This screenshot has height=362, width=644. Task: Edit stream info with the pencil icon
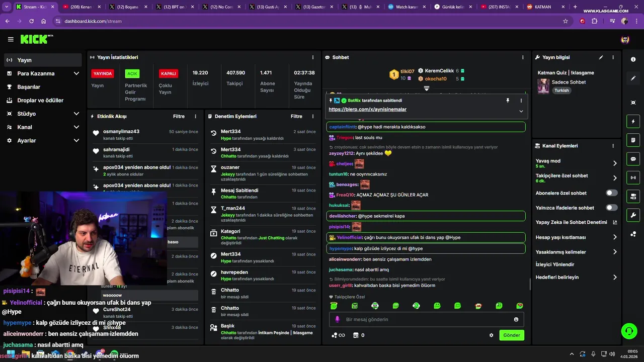[601, 57]
